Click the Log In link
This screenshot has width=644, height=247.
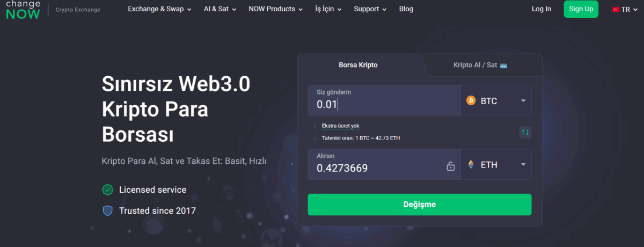click(541, 9)
